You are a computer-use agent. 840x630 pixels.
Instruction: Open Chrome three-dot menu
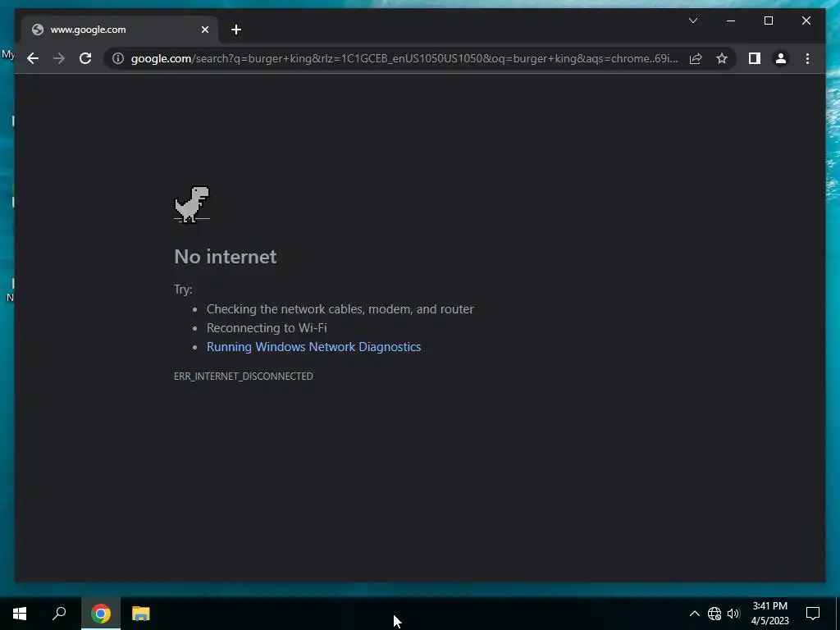tap(807, 58)
